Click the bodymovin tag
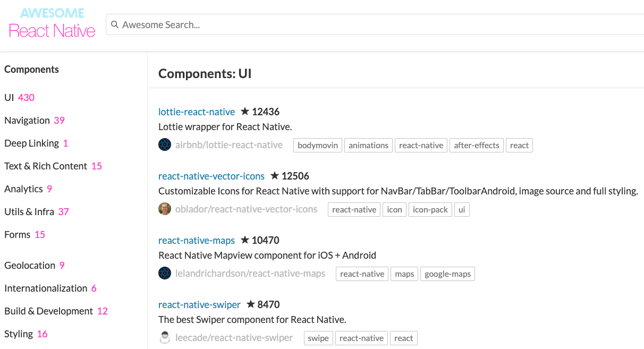The height and width of the screenshot is (349, 644). pyautogui.click(x=318, y=145)
